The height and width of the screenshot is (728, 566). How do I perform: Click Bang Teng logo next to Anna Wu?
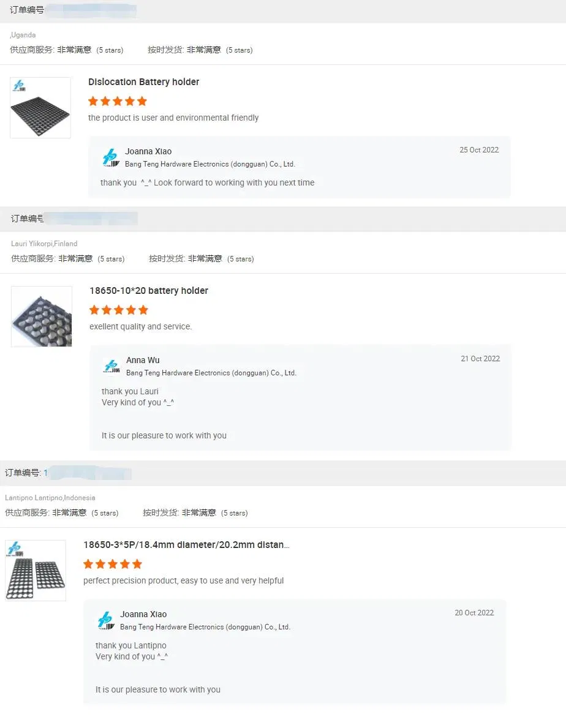111,367
